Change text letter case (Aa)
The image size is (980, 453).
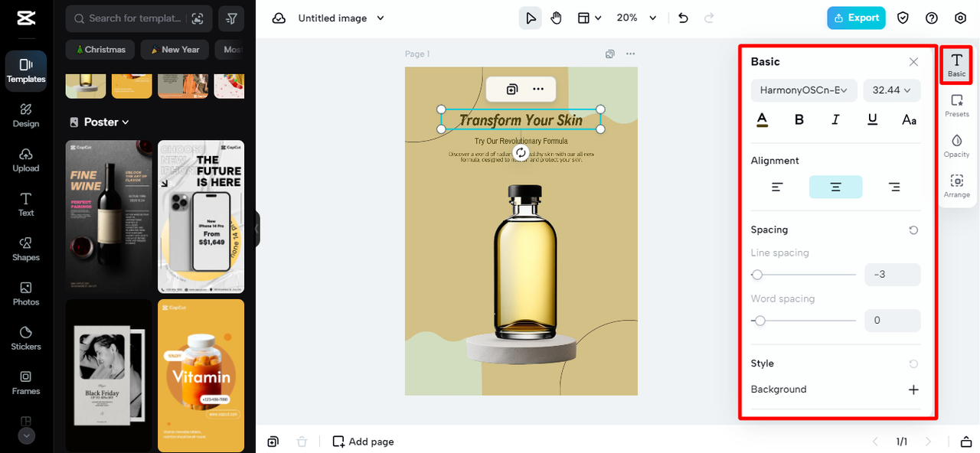(909, 120)
